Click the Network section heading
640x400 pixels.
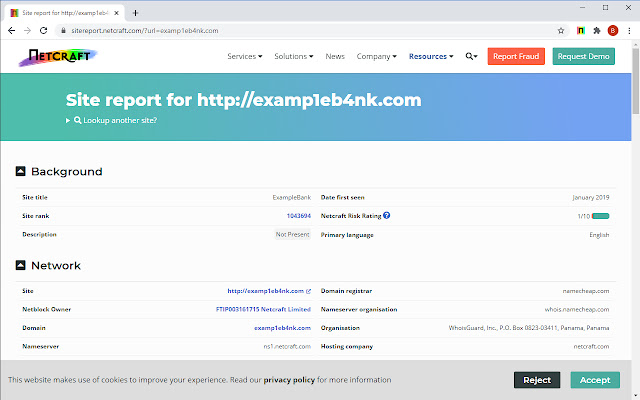click(x=56, y=266)
